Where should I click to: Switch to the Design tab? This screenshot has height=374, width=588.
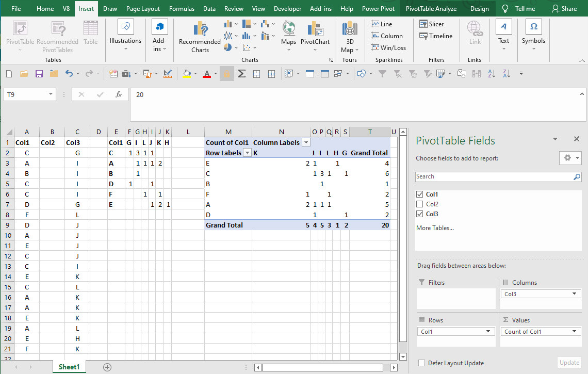(479, 9)
